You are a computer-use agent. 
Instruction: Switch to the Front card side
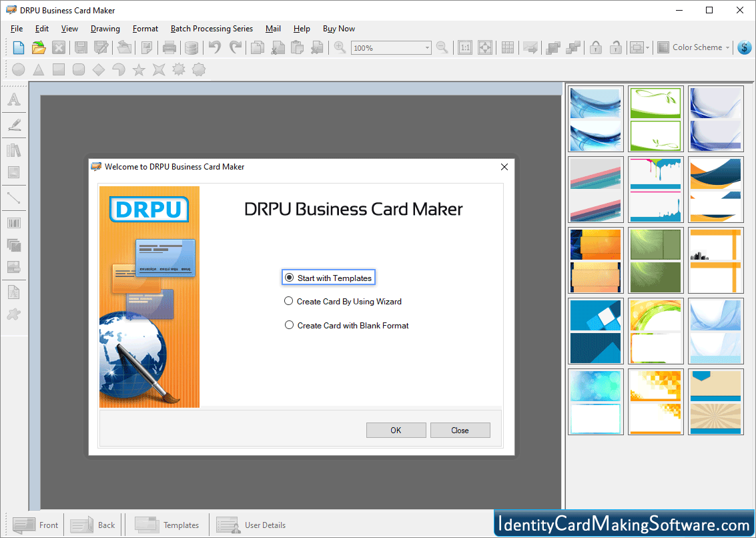[35, 525]
